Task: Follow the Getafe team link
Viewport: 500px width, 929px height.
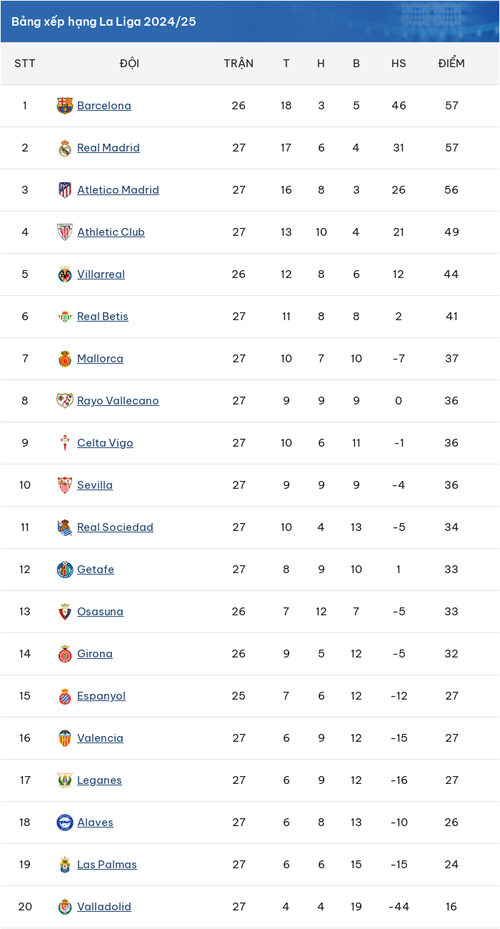Action: coord(95,569)
